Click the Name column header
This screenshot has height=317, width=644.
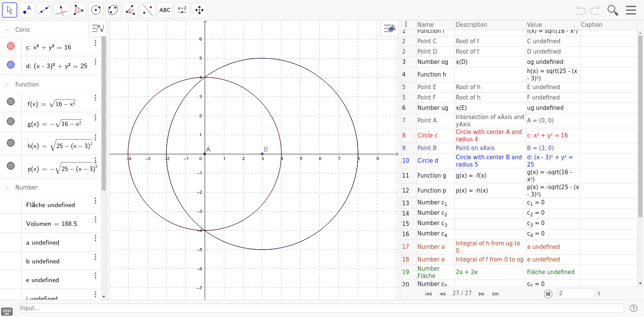coord(426,25)
